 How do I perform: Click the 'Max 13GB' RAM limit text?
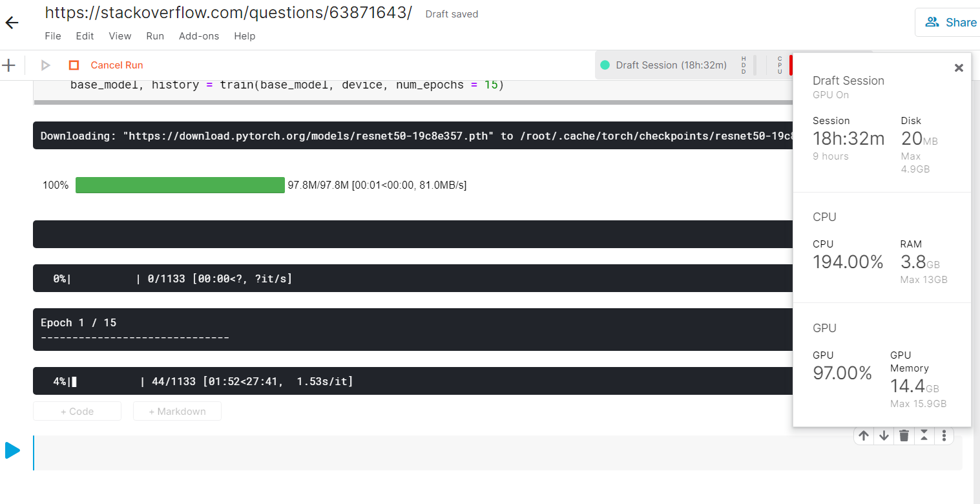(924, 280)
